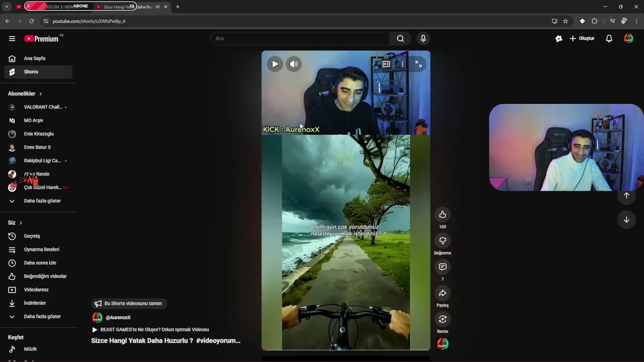The image size is (644, 362).
Task: Open Chrome's three-dot menu
Action: (637, 21)
